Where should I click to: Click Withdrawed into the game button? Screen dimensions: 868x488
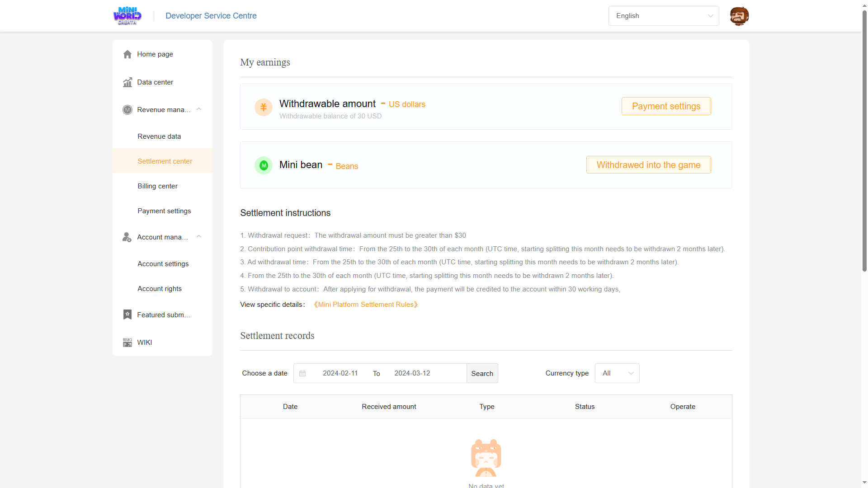pyautogui.click(x=648, y=165)
